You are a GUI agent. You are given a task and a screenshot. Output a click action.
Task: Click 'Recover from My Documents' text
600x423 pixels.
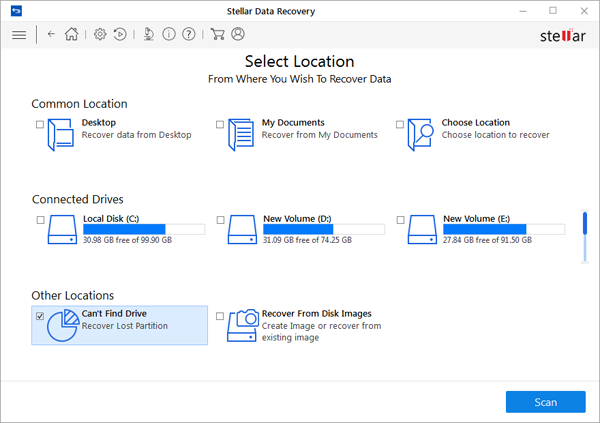point(320,135)
